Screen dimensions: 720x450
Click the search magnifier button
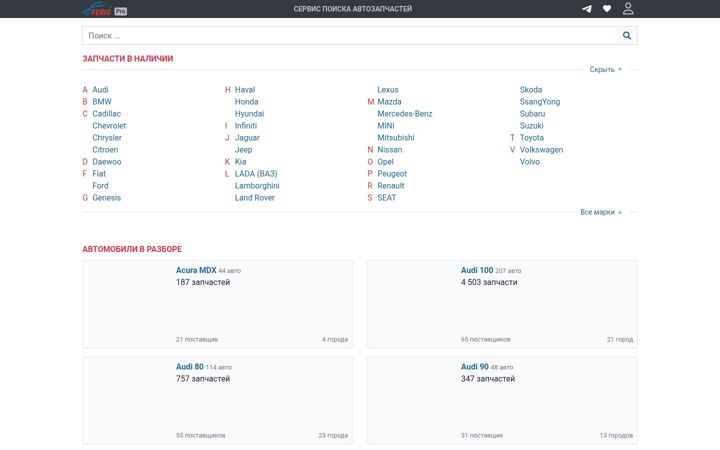pos(627,35)
